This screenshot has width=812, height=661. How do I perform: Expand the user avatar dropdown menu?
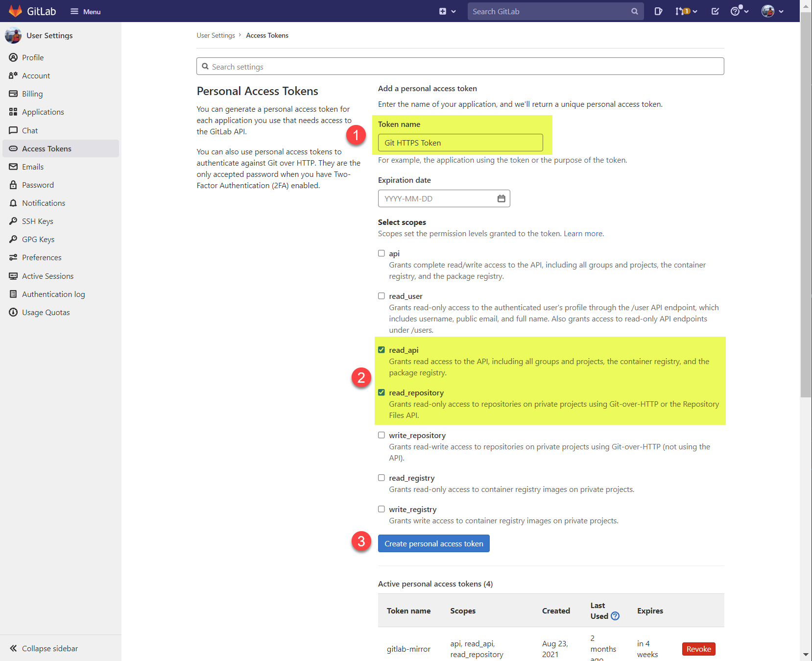[772, 11]
